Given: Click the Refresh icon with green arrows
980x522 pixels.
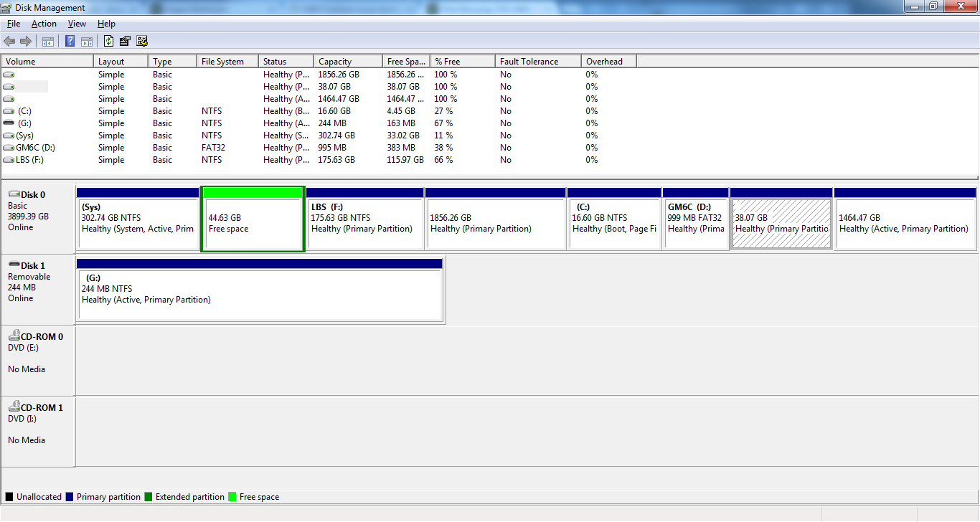Looking at the screenshot, I should (x=109, y=41).
